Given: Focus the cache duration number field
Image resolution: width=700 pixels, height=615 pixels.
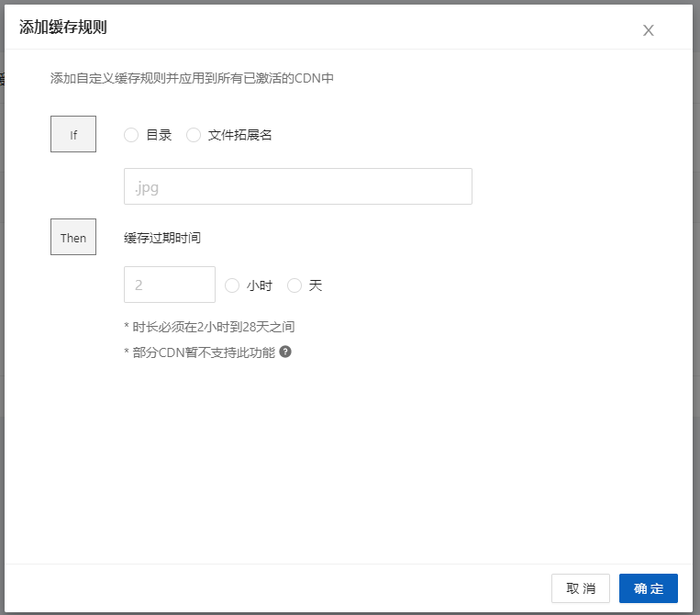Looking at the screenshot, I should [169, 285].
